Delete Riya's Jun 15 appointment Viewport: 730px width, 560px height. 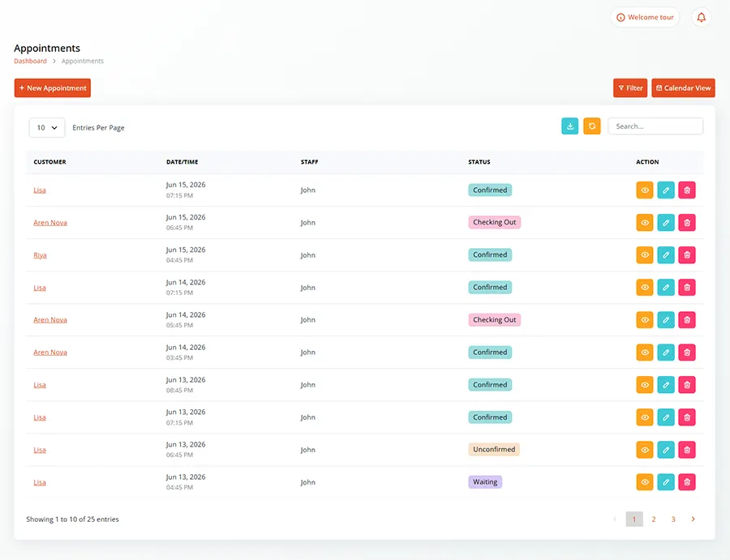pos(687,255)
